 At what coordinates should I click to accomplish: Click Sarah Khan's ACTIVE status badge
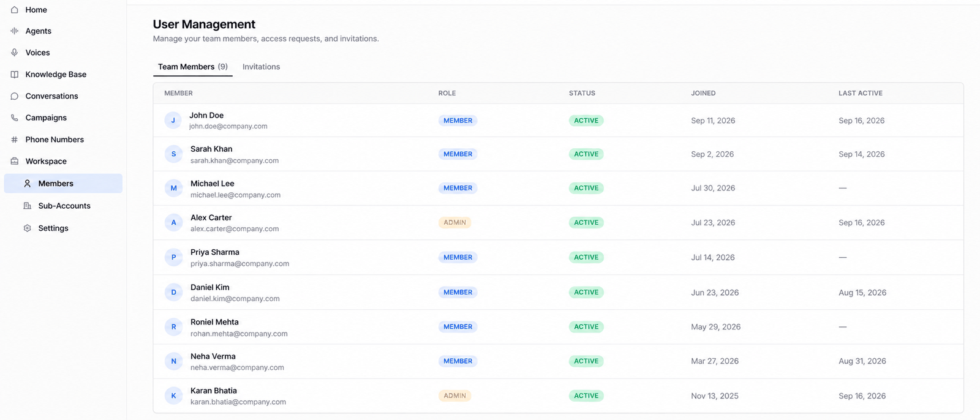[586, 154]
